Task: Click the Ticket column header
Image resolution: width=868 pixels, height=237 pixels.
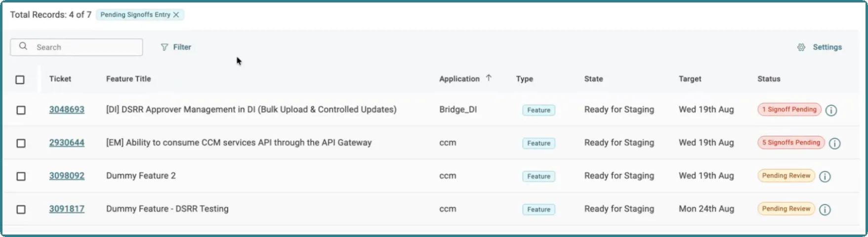Action: click(60, 79)
